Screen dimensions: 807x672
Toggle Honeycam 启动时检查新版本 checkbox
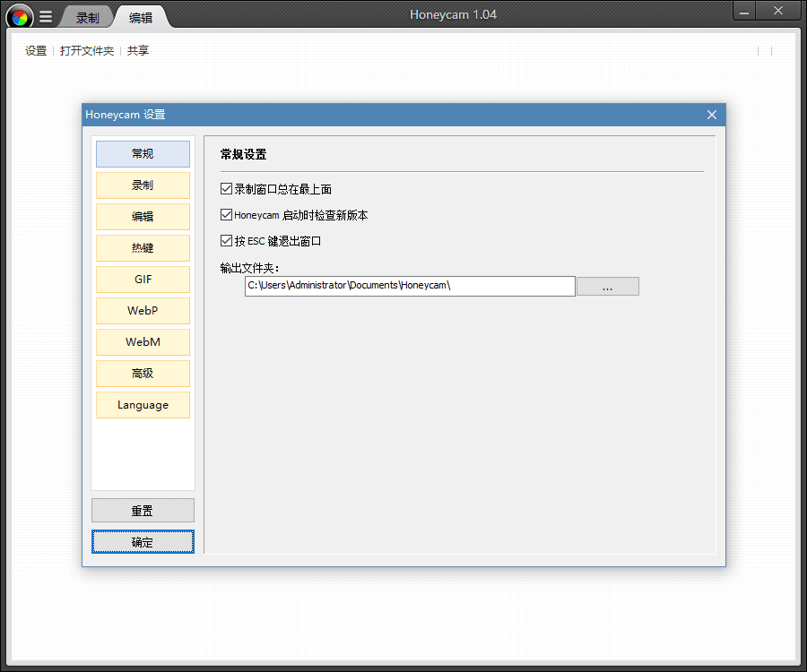(226, 214)
